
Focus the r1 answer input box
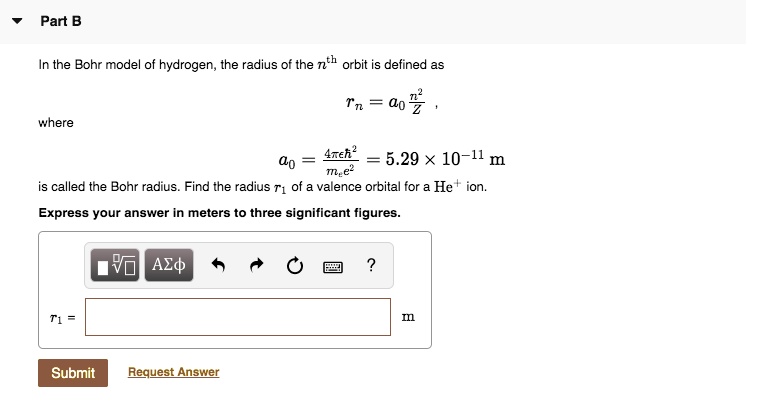coord(238,317)
